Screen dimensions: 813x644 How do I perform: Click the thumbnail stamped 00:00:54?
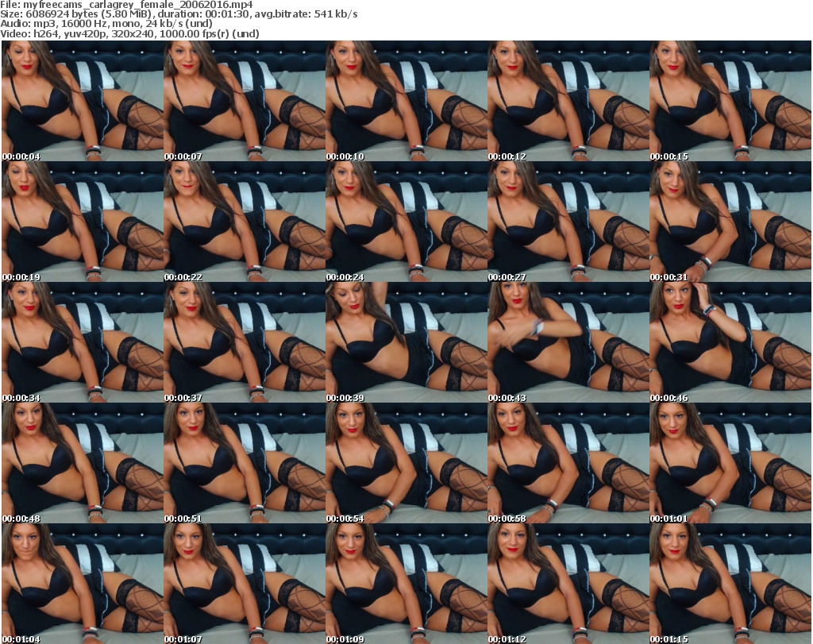406,463
